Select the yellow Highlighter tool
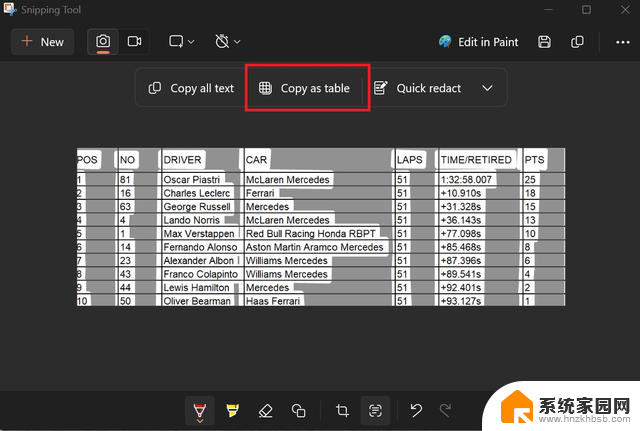The width and height of the screenshot is (640, 431). pos(232,410)
